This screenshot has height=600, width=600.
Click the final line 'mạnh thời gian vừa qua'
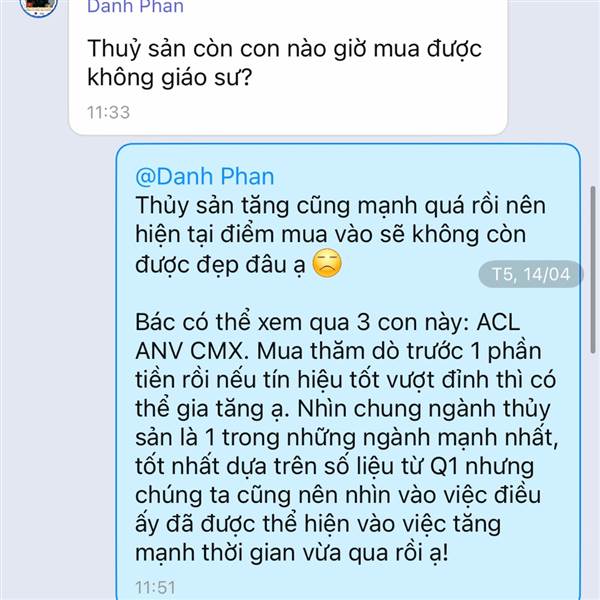point(291,553)
